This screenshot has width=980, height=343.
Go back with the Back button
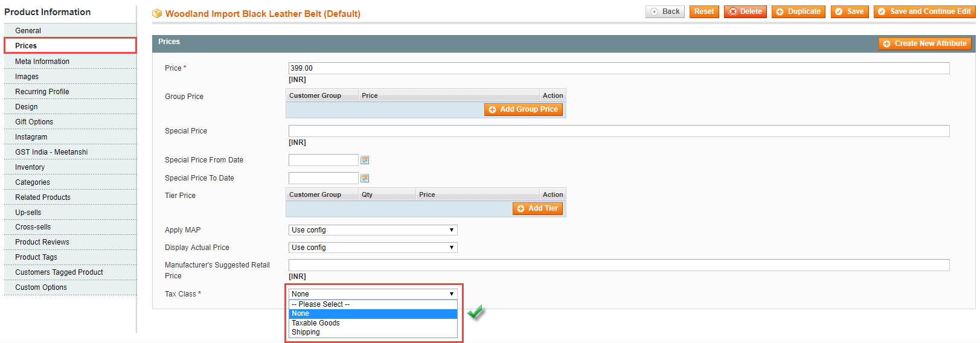(665, 11)
